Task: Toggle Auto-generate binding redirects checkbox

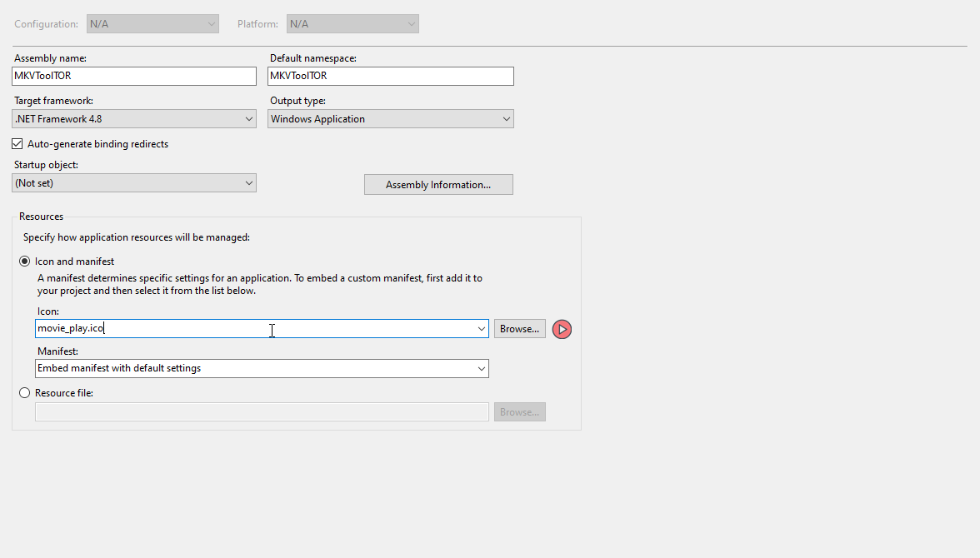Action: point(17,144)
